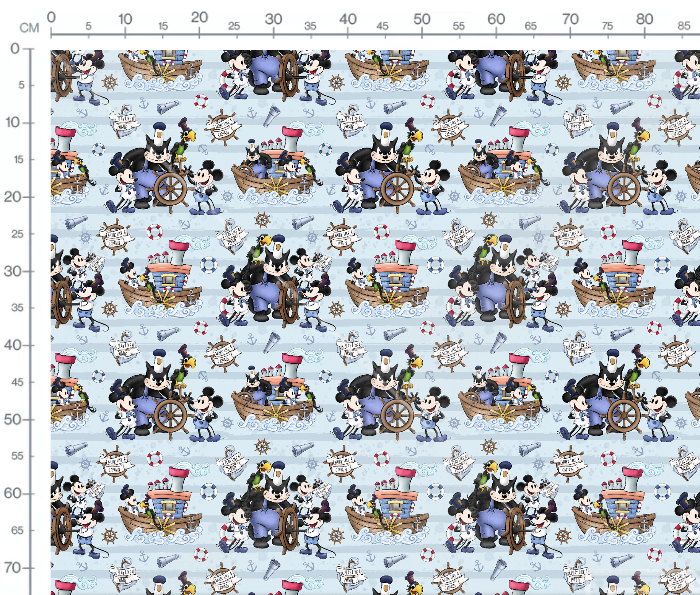Viewport: 700px width, 595px height.
Task: Click the 50 mark on left ruler
Action: click(x=12, y=419)
